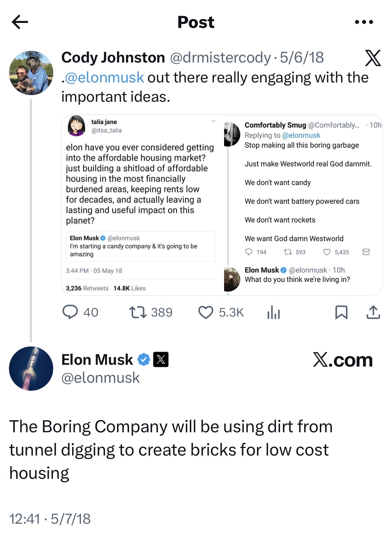
Task: Share Cody Johnston's post
Action: (x=373, y=312)
